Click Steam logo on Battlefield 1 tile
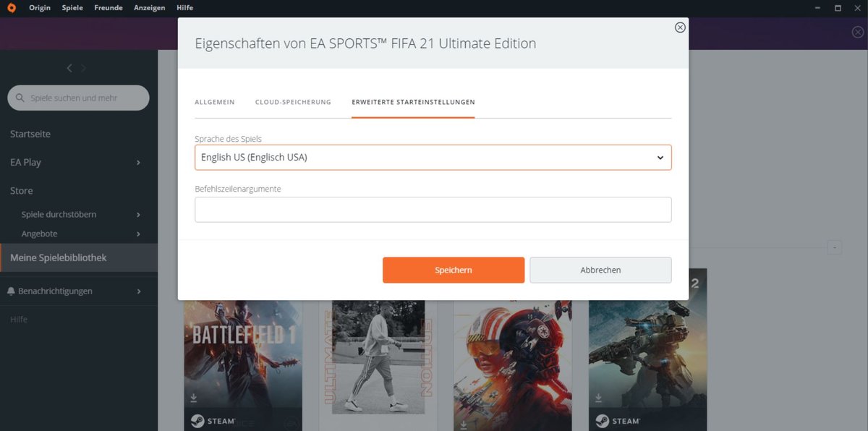The image size is (868, 431). pos(213,421)
